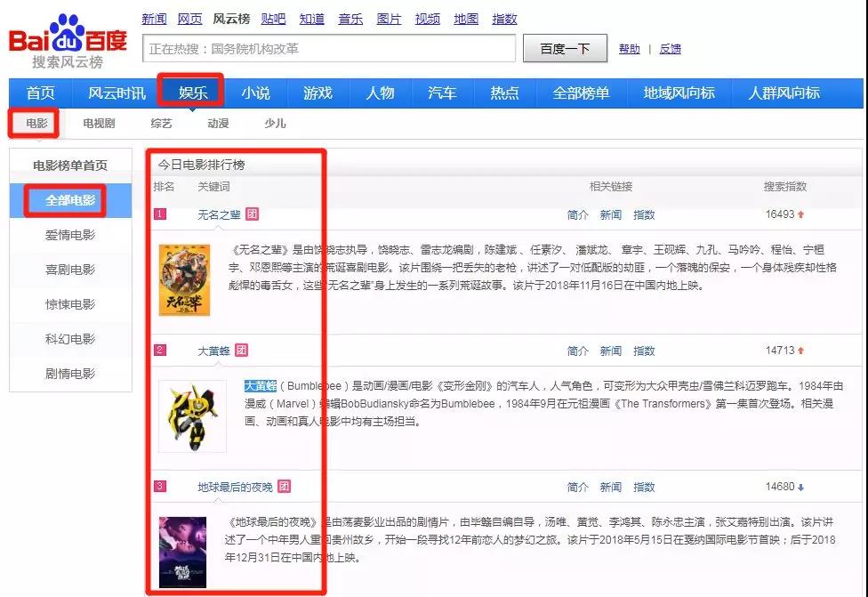Open the 贴吧 link in top bar
This screenshot has width=868, height=597.
pos(273,19)
